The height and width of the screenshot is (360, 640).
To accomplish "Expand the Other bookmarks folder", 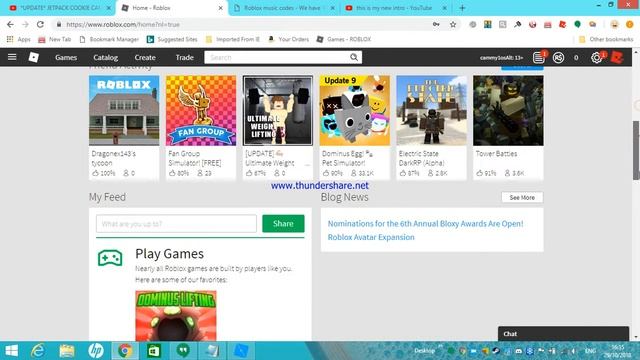I will click(606, 39).
